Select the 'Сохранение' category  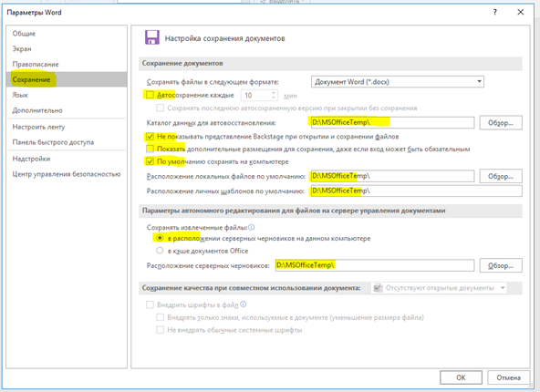point(67,79)
